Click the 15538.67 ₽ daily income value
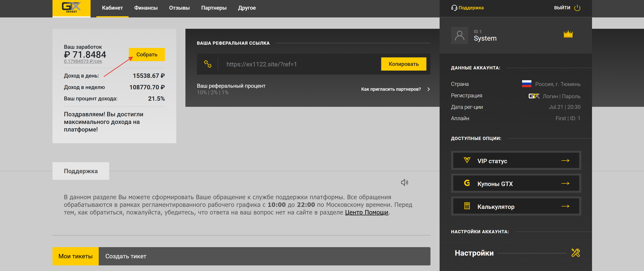Viewport: 644px width, 271px height. (149, 76)
